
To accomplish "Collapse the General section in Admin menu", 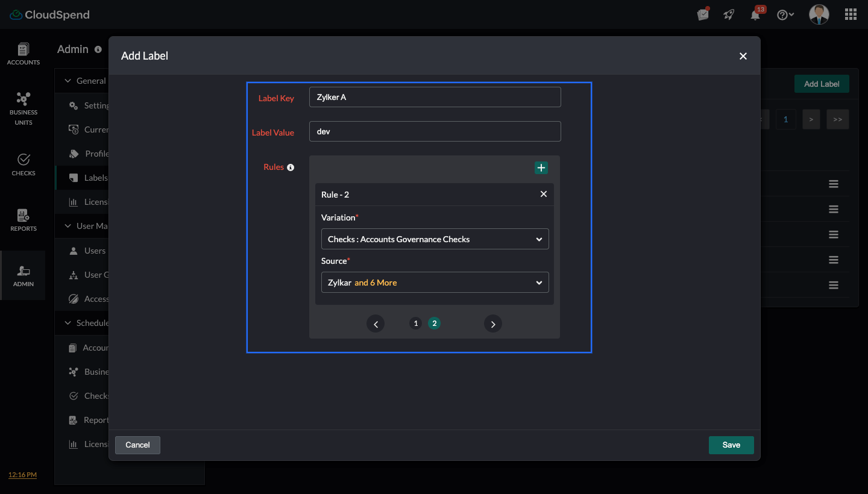I will tap(68, 81).
